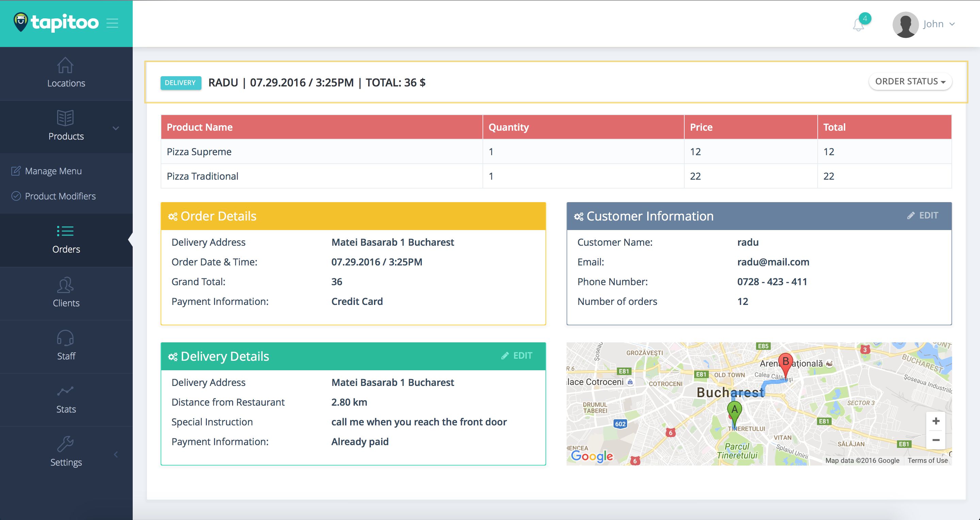The width and height of the screenshot is (980, 520).
Task: Collapse the Products submenu chevron
Action: point(116,128)
